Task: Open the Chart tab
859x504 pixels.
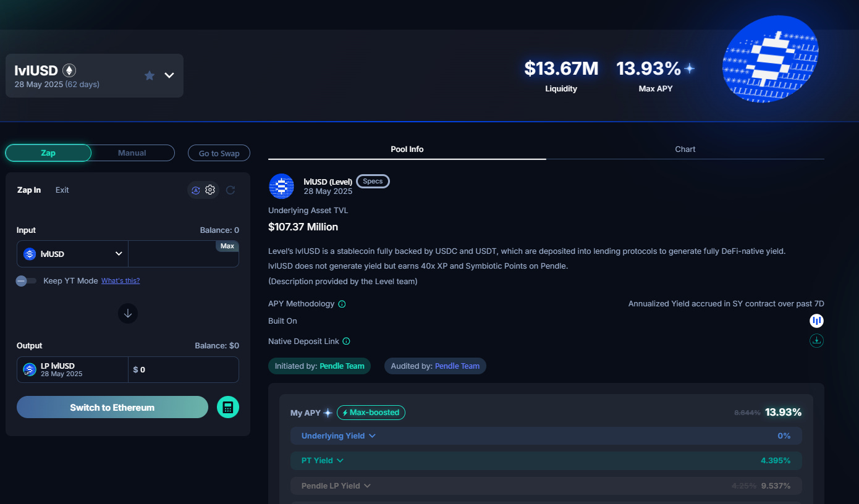Action: [x=685, y=149]
